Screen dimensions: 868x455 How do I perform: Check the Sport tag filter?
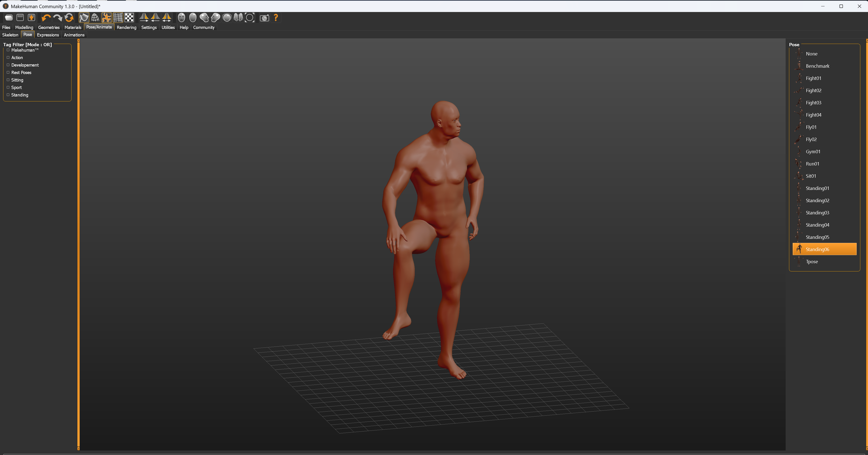[x=8, y=87]
